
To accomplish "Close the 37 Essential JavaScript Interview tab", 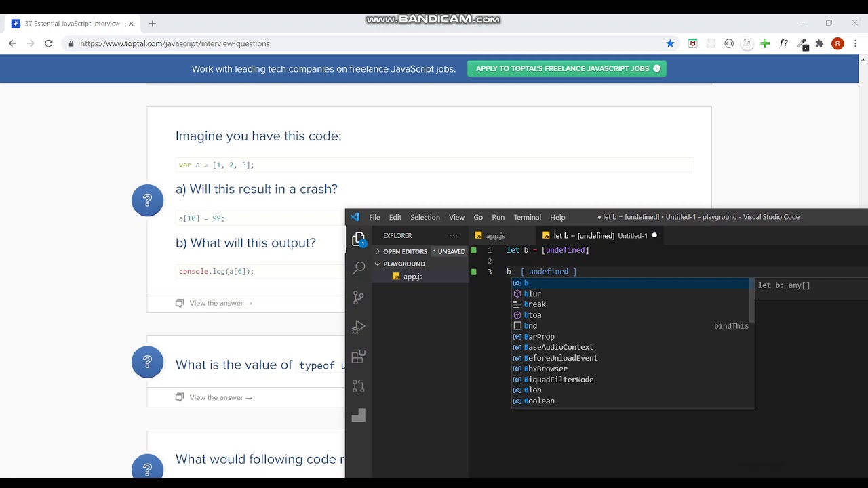I will click(131, 24).
